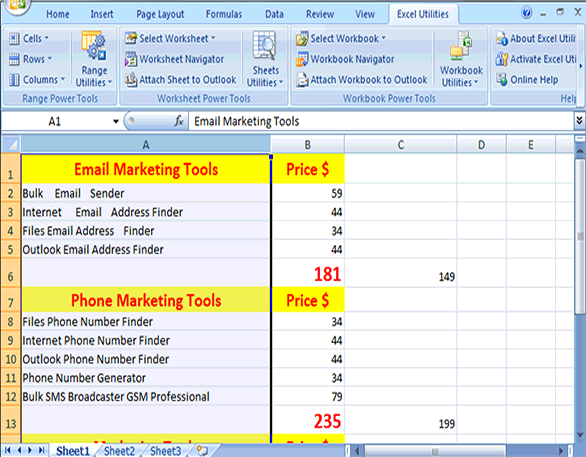586x457 pixels.
Task: Expand the Sheets Utilities dropdown arrow
Action: click(281, 82)
